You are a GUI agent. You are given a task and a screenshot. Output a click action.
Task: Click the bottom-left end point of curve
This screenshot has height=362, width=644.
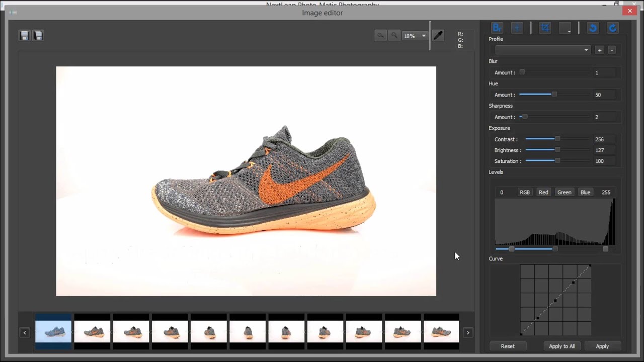click(521, 334)
